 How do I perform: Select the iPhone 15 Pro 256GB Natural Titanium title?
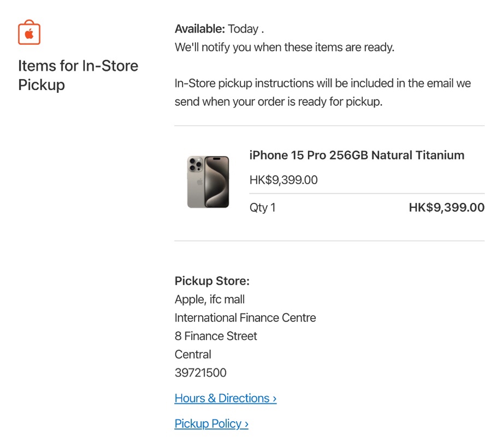357,155
